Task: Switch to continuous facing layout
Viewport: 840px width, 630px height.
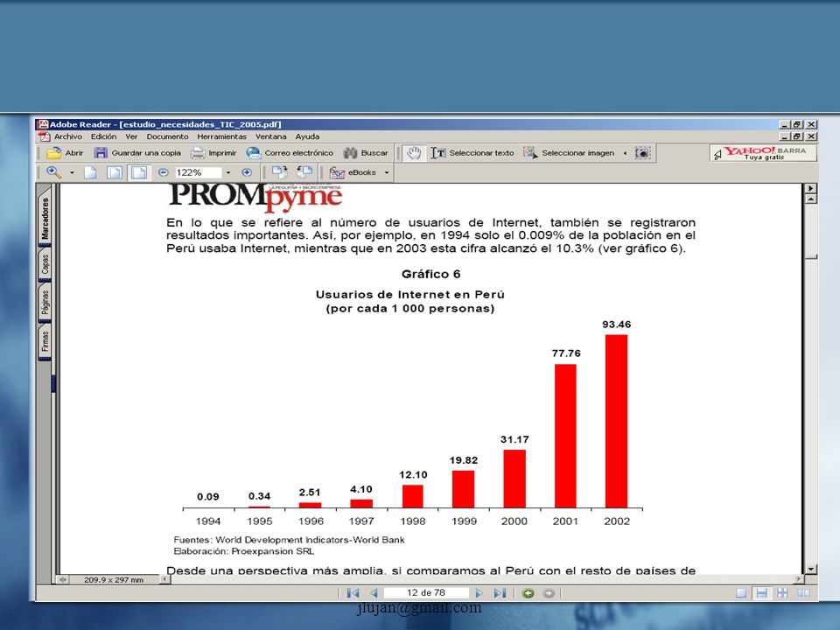Action: click(x=782, y=593)
